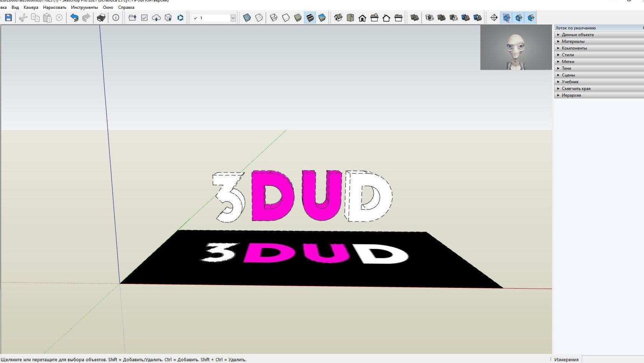Expand the Иерархия panel
Screen dimensions: 644x363
pos(599,95)
